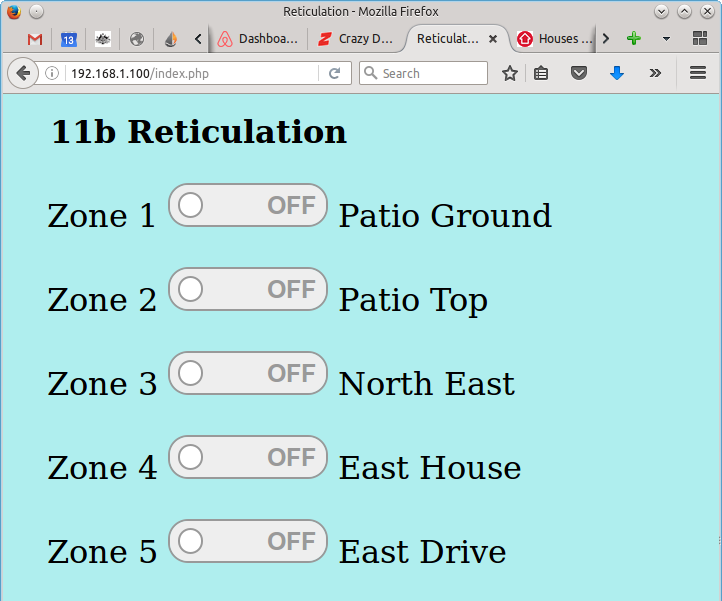Show bookmarks list icon
The image size is (722, 601).
click(541, 73)
